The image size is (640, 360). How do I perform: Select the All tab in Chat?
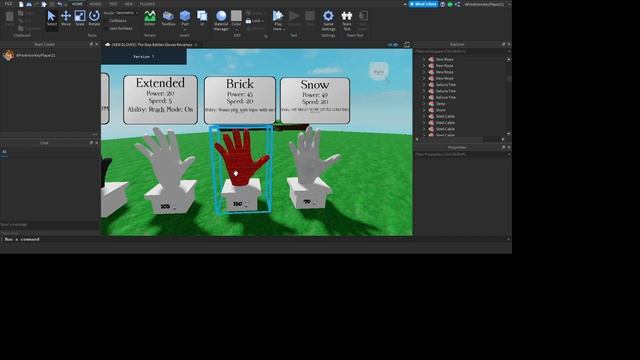4,151
